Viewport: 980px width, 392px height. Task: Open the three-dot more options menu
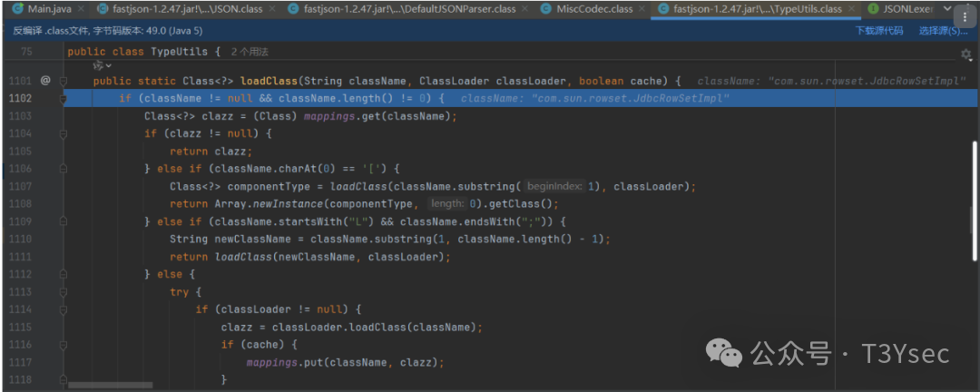[x=965, y=15]
